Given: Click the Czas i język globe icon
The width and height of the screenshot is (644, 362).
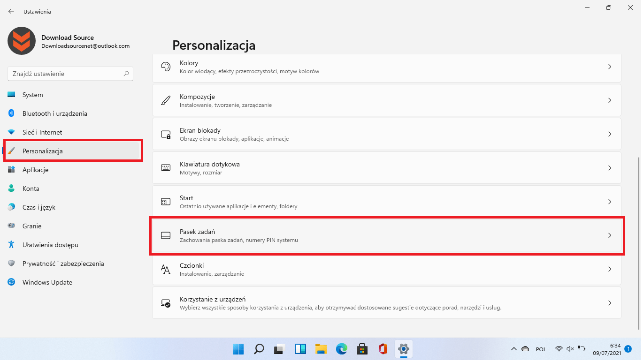Looking at the screenshot, I should [x=12, y=207].
